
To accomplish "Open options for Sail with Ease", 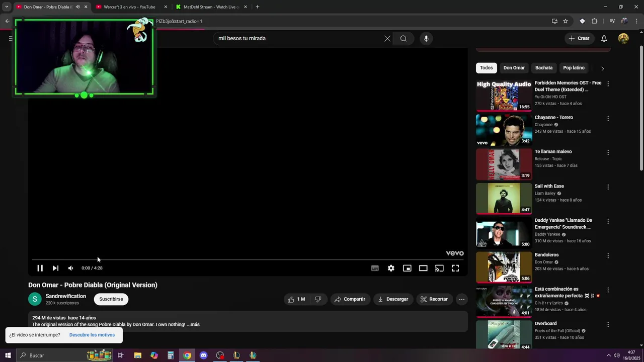I will [x=608, y=187].
